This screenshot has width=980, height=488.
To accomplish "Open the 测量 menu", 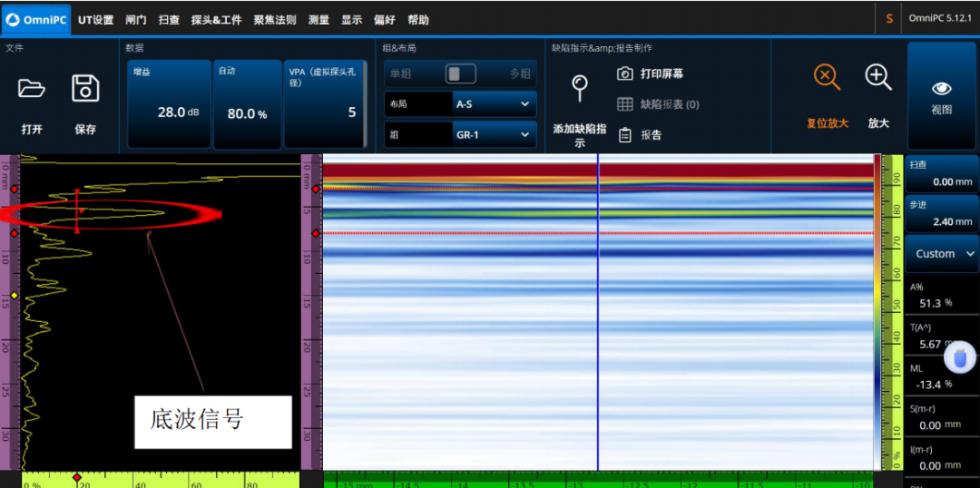I will pyautogui.click(x=318, y=20).
